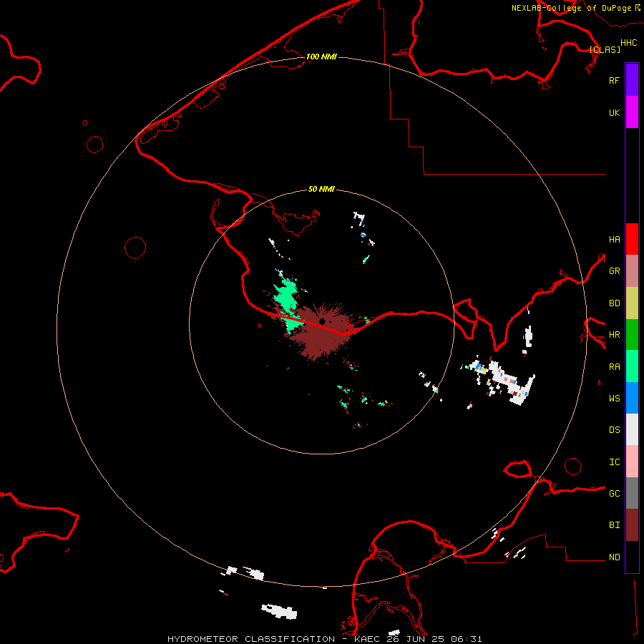Click the '50 NMI' range ring label
Image resolution: width=644 pixels, height=644 pixels.
tap(321, 189)
